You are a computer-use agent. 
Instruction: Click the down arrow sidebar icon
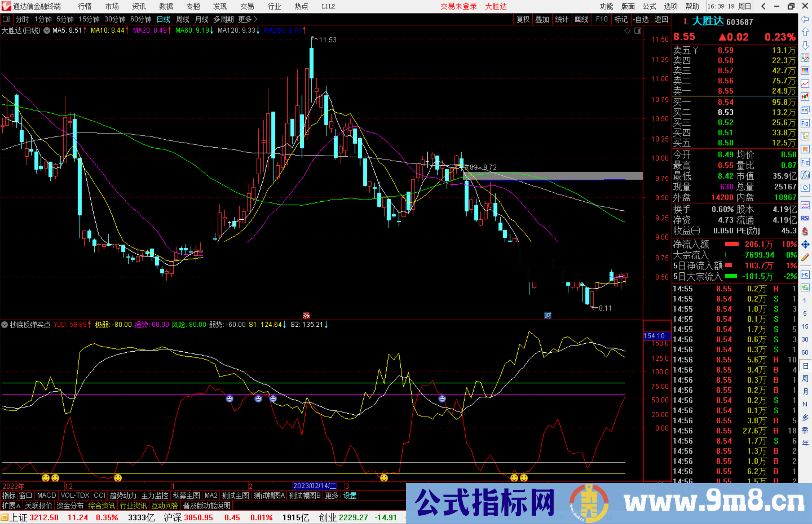tap(805, 45)
